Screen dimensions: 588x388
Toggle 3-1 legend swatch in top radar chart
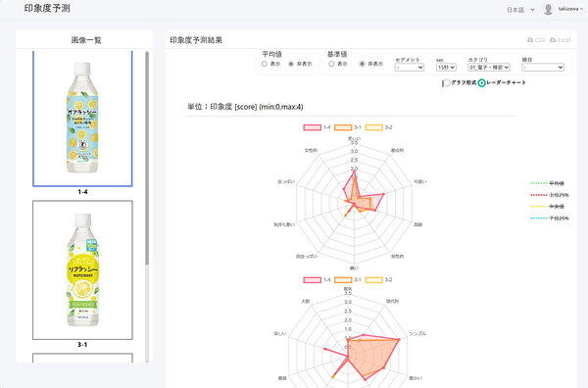(343, 127)
